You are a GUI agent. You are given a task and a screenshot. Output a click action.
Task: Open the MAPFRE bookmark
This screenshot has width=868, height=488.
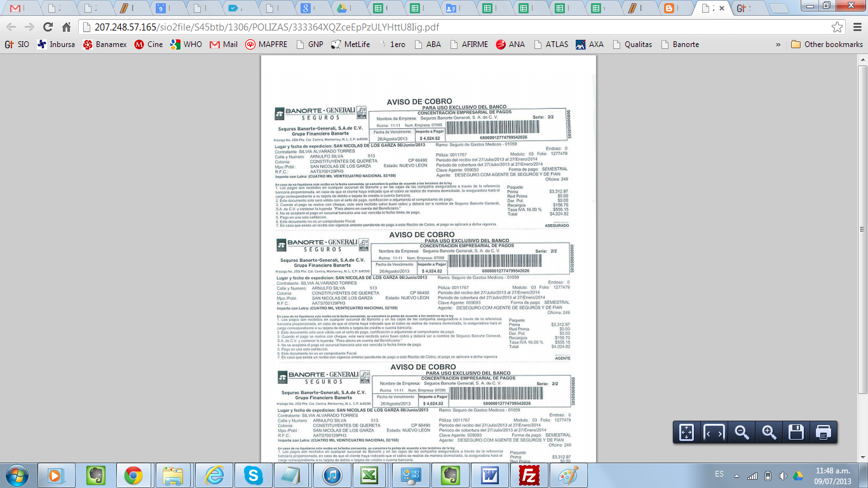click(x=266, y=44)
